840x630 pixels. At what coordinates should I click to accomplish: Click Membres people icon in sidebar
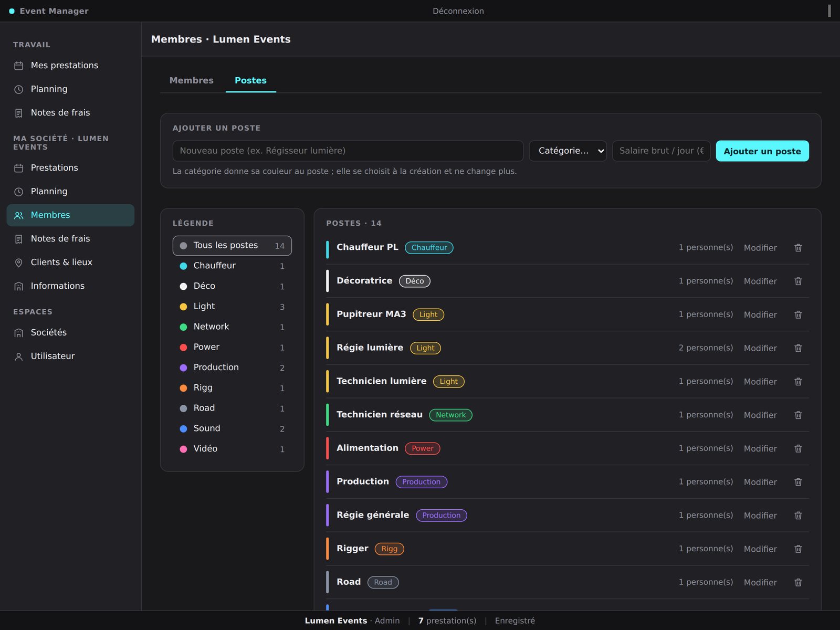[x=19, y=215]
